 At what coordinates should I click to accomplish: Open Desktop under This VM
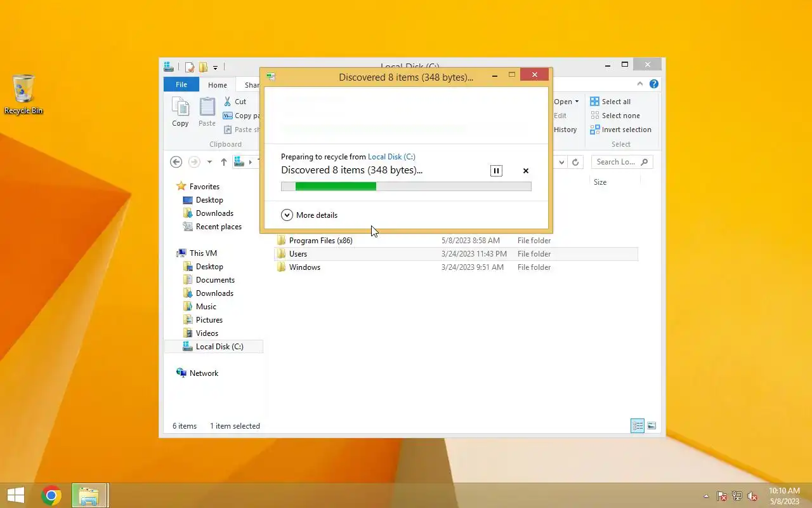pyautogui.click(x=209, y=267)
